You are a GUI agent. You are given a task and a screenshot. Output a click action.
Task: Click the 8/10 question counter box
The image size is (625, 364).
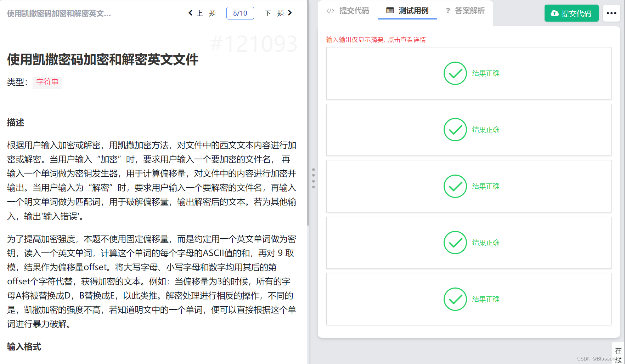tap(240, 13)
